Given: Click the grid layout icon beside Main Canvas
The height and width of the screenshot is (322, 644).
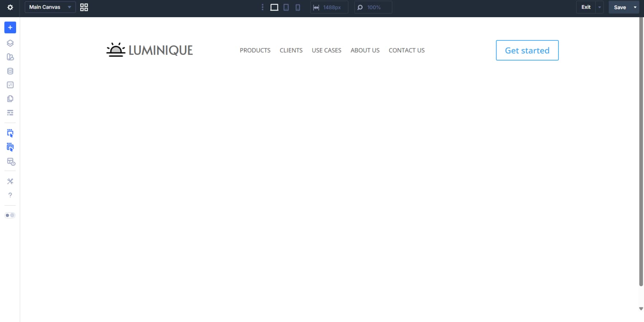Looking at the screenshot, I should [84, 7].
